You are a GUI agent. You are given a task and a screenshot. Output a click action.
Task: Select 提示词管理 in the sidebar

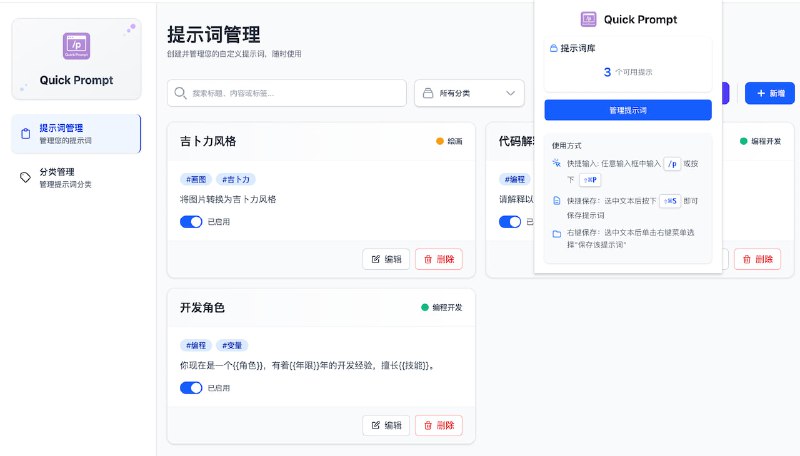pos(76,133)
